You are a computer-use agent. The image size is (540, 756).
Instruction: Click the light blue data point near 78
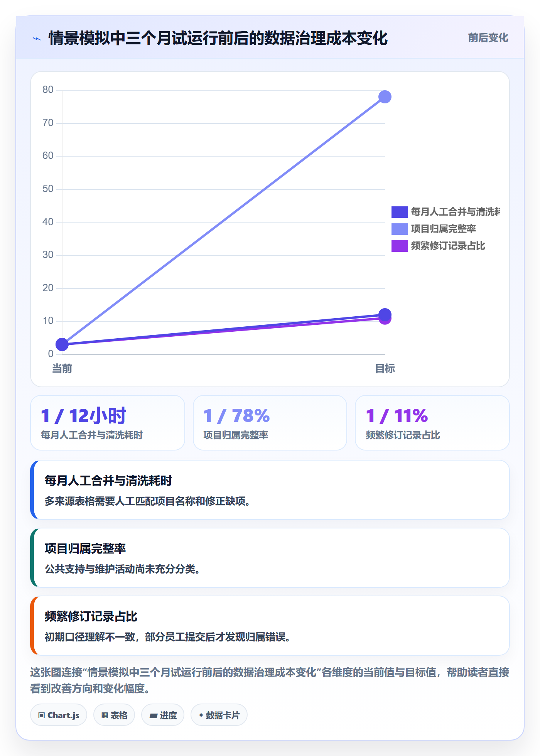tap(385, 97)
